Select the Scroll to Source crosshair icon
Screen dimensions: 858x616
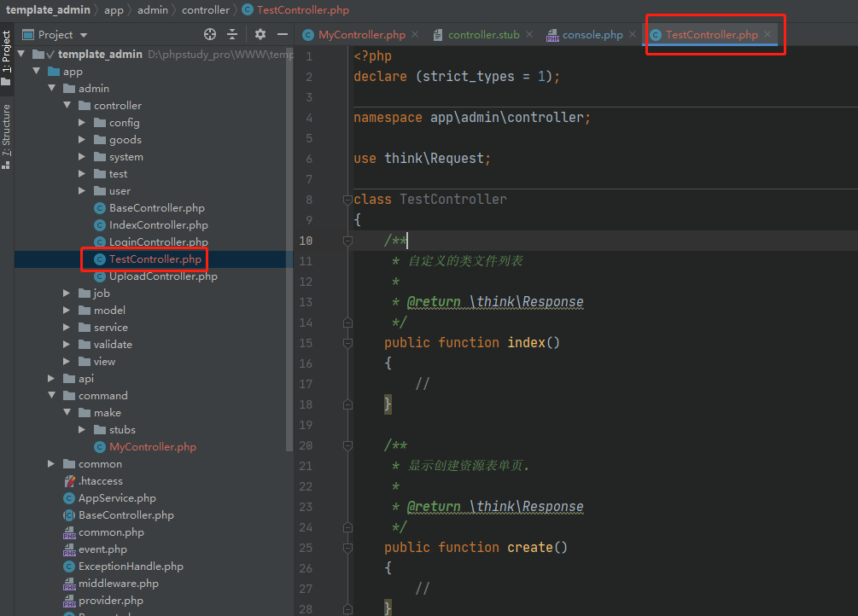point(211,34)
